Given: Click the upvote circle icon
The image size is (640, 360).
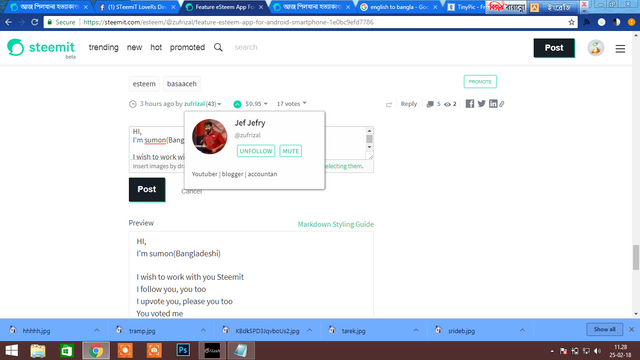Looking at the screenshot, I should [x=237, y=104].
